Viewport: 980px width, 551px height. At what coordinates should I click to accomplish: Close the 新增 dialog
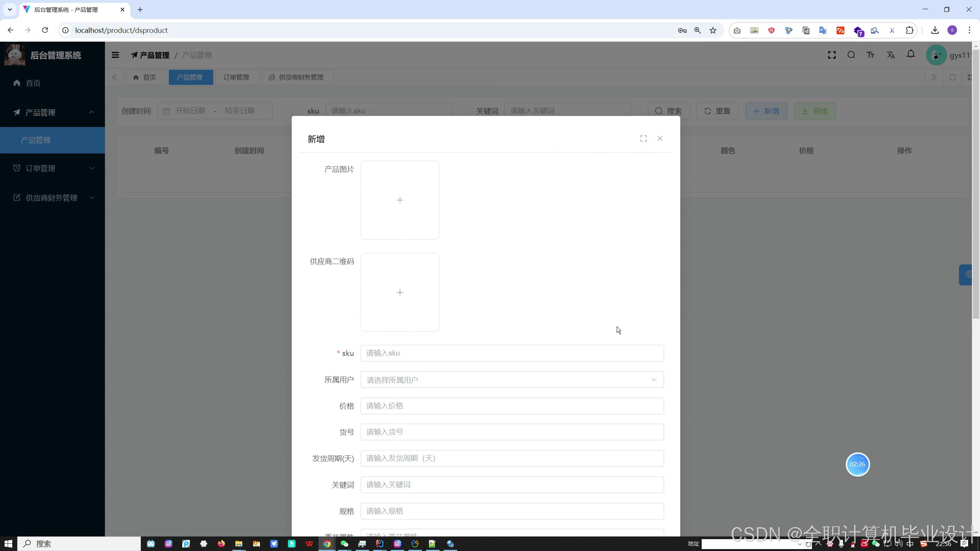tap(660, 139)
